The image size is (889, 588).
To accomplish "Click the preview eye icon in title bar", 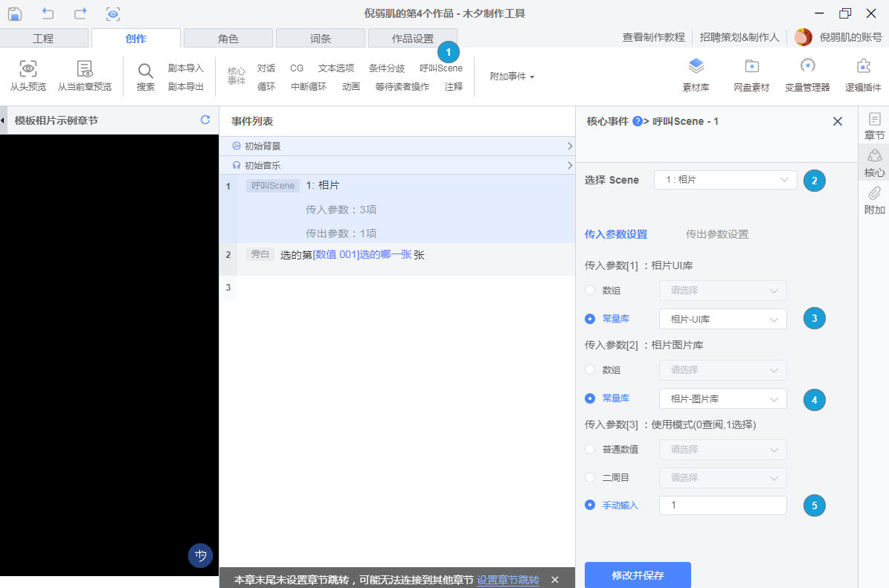I will tap(113, 13).
